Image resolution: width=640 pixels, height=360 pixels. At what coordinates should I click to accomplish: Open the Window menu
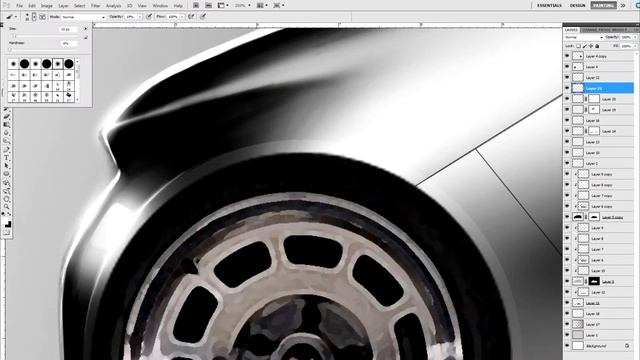(x=160, y=6)
